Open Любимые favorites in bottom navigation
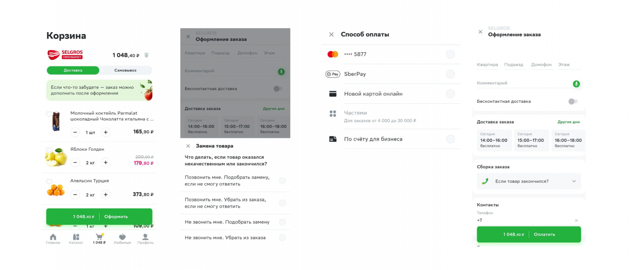The width and height of the screenshot is (644, 270). [122, 239]
